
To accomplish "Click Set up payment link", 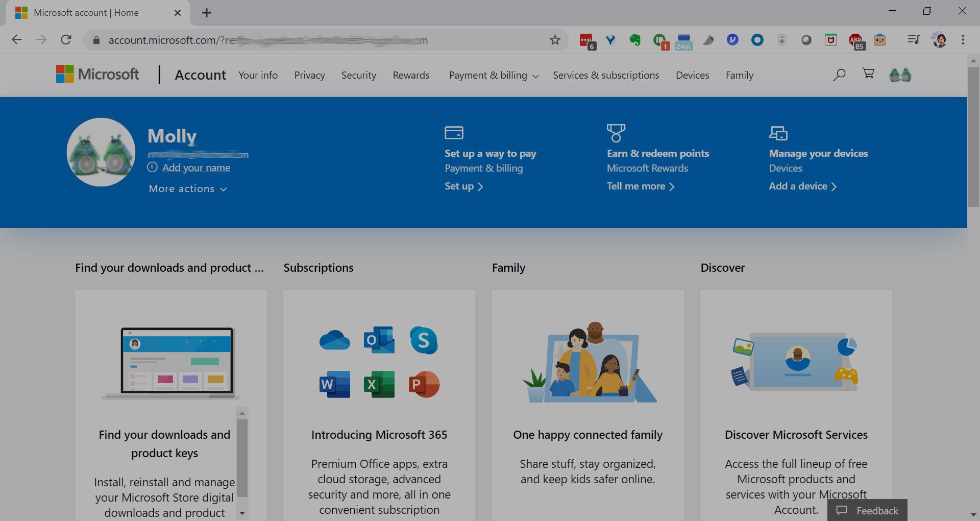I will 463,186.
